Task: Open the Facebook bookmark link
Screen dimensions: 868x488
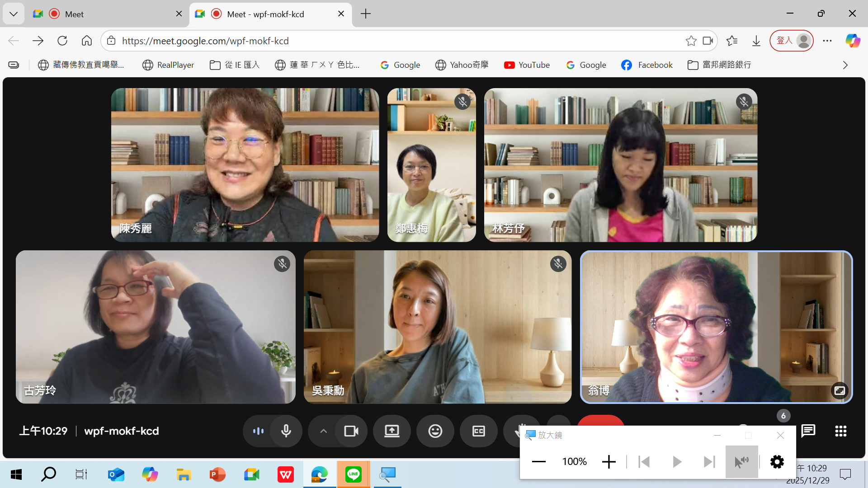Action: pyautogui.click(x=647, y=65)
